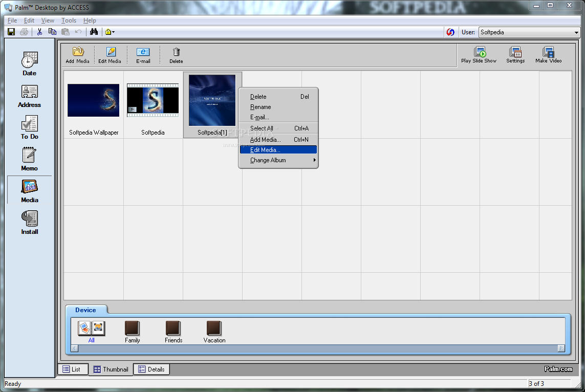Click the album scrollbar left arrow
This screenshot has height=392, width=585.
pos(75,349)
